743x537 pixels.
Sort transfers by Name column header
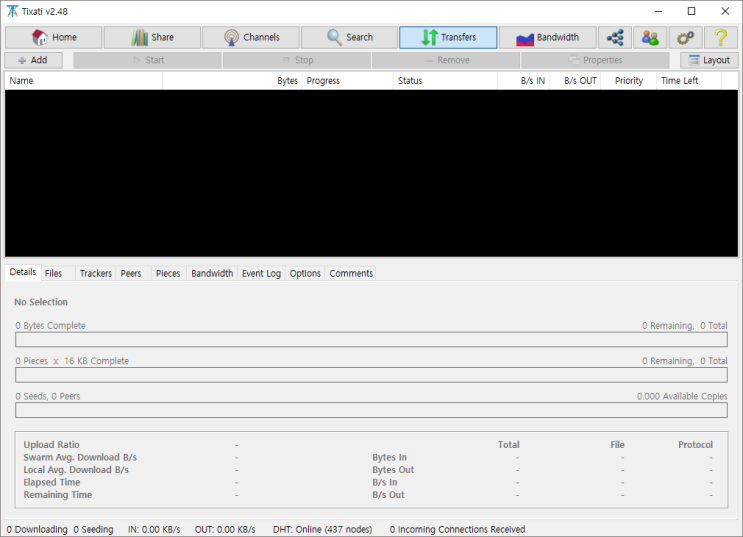click(83, 81)
